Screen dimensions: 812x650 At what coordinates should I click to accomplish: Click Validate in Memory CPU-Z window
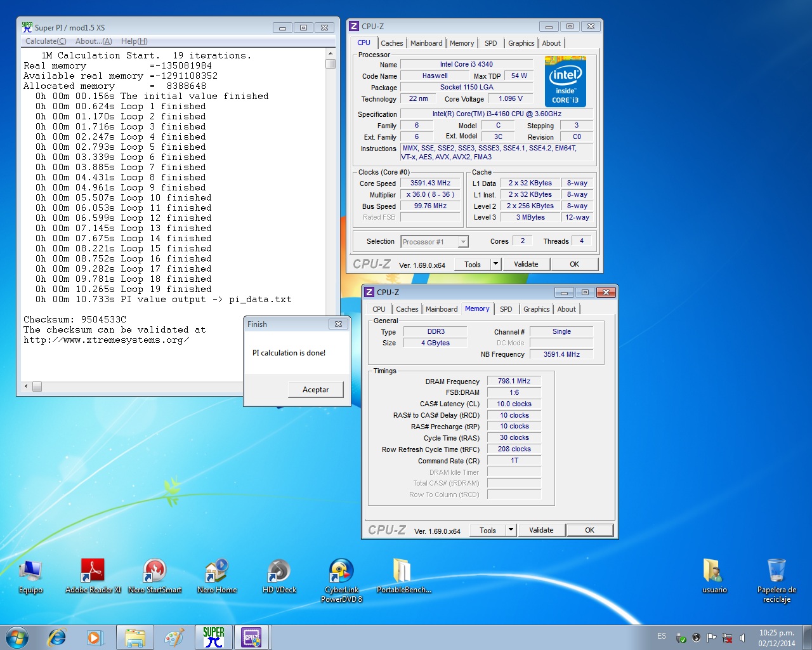[541, 530]
